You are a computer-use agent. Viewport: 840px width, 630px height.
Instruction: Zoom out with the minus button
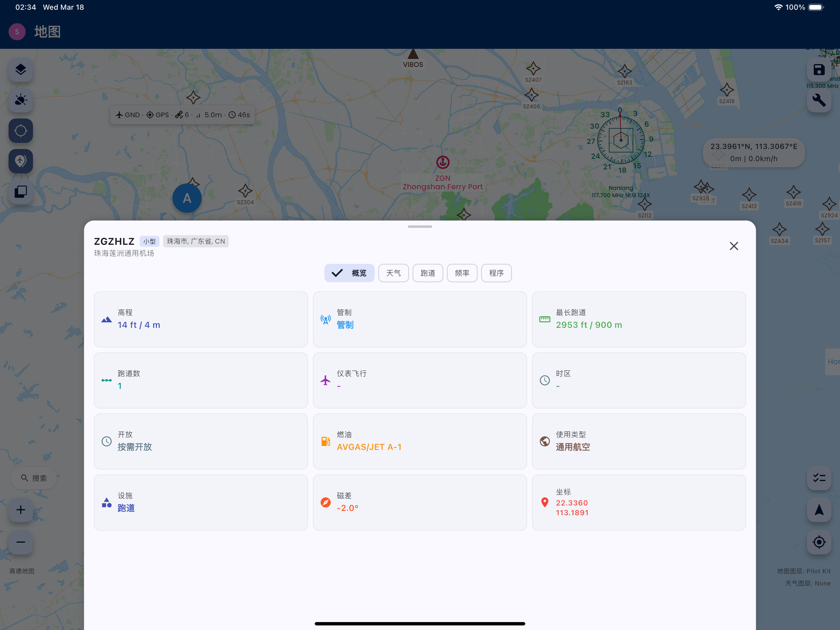(21, 542)
